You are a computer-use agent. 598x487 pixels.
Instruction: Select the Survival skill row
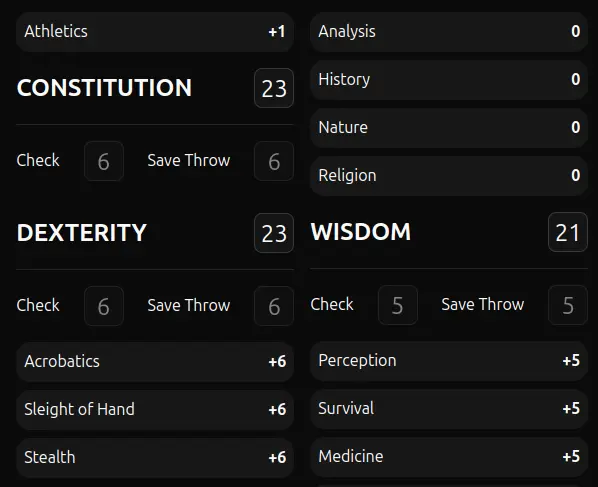[x=449, y=409]
